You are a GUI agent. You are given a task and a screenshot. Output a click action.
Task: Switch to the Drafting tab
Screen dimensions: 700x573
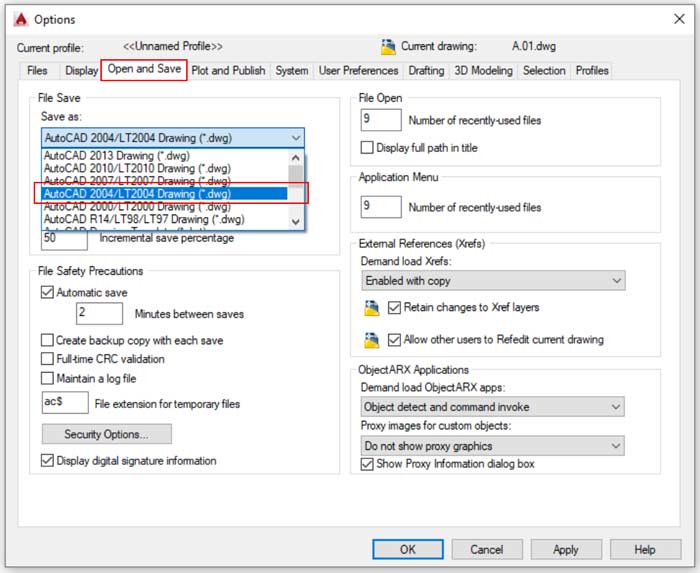pyautogui.click(x=426, y=71)
